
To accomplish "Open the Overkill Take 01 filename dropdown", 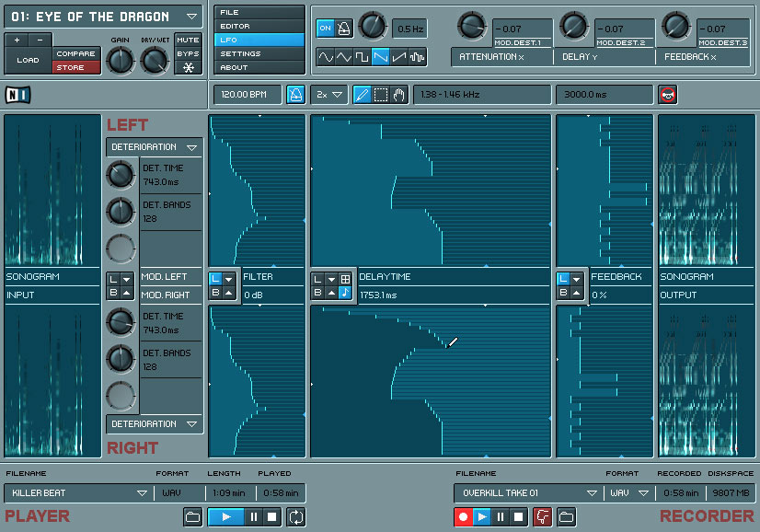I will pos(527,493).
